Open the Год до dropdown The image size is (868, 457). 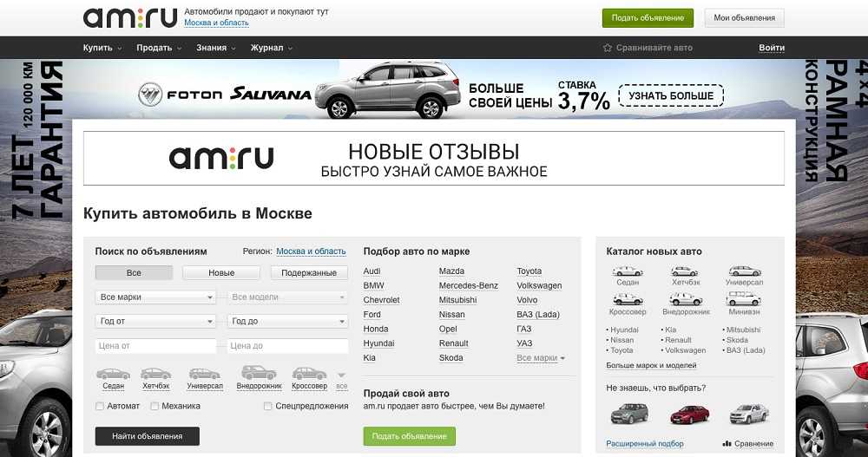coord(287,322)
